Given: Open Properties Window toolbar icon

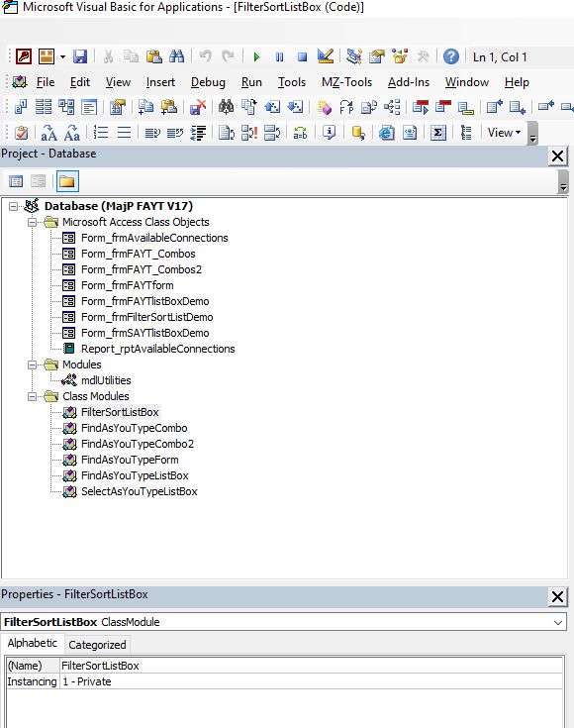Looking at the screenshot, I should [377, 56].
